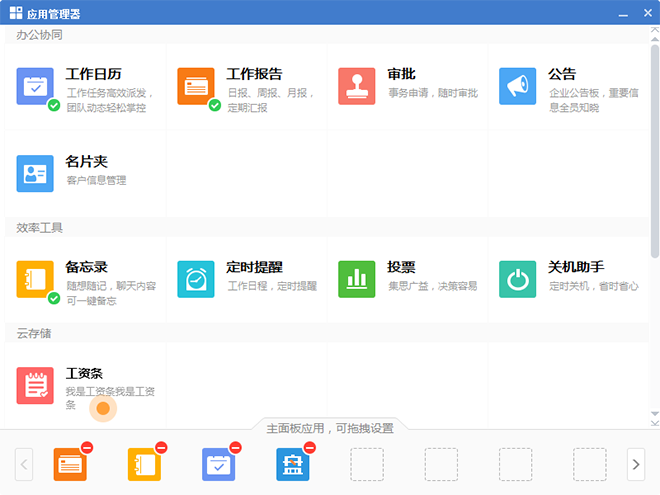Open the 工资条 payslip icon

click(35, 386)
